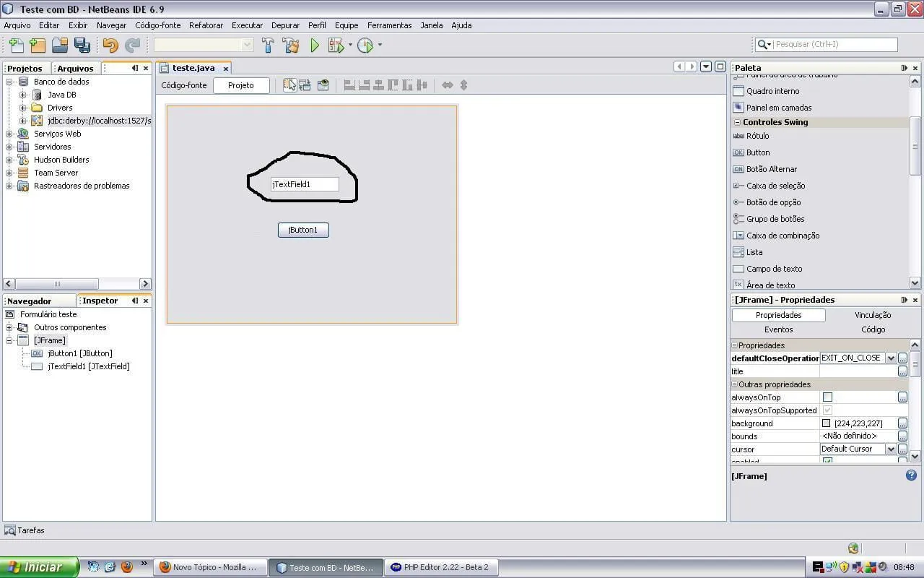Pick Lista from the palette
924x578 pixels.
(747, 252)
